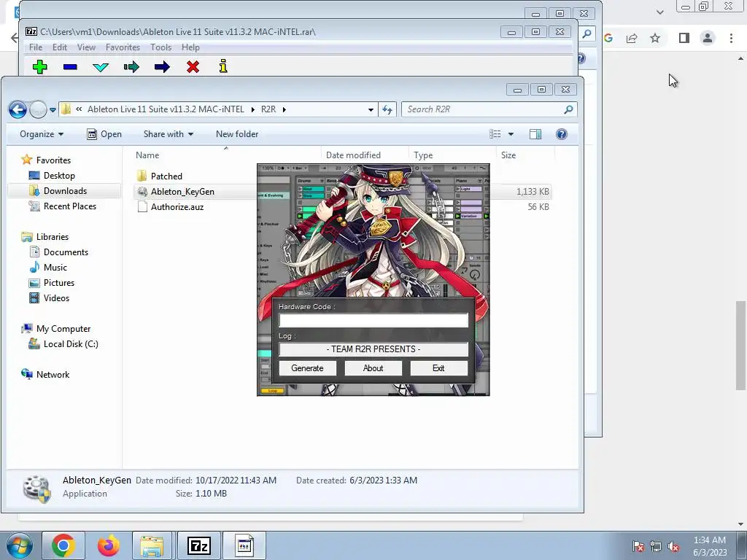Select Music library
Viewport: 747px width, 560px height.
coord(55,267)
